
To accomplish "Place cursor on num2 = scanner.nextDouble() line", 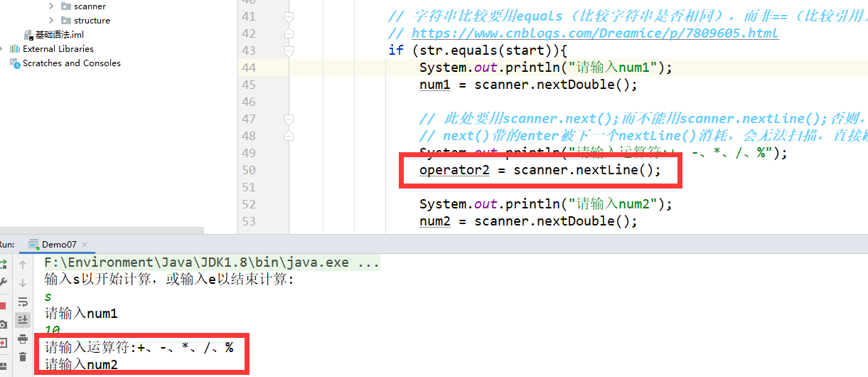I will click(528, 221).
